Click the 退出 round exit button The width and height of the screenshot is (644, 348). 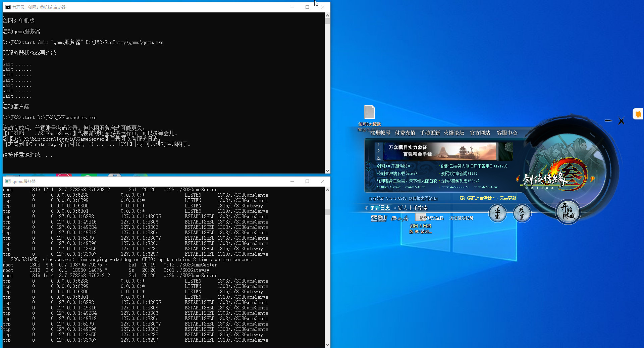(497, 213)
